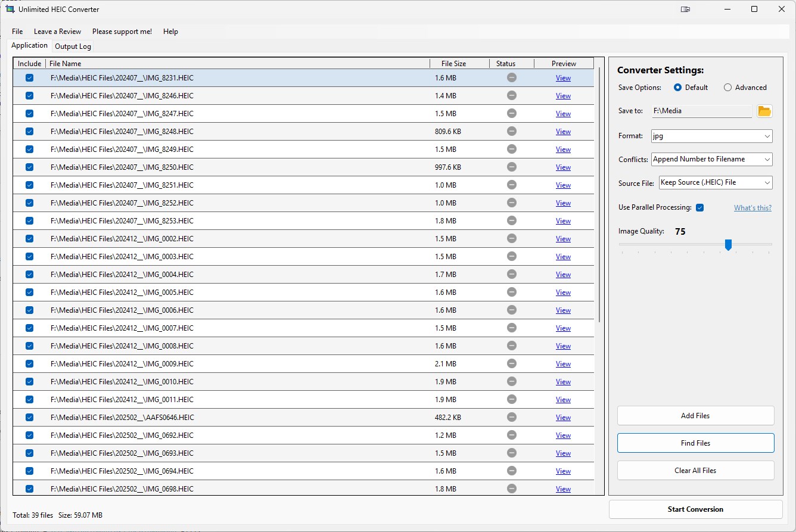796x532 pixels.
Task: Click View for IMG_8253.HEIC
Action: pos(562,220)
